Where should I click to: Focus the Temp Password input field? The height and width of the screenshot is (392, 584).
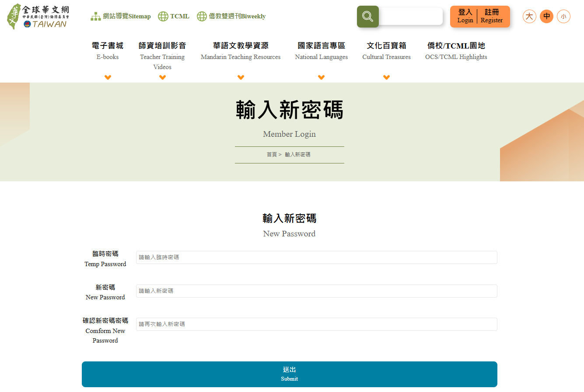click(x=316, y=257)
